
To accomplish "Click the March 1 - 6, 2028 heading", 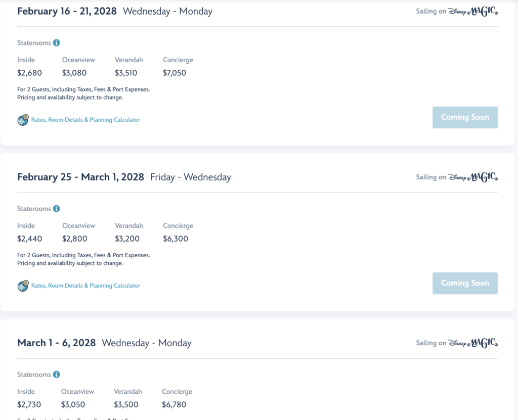I will click(x=57, y=343).
